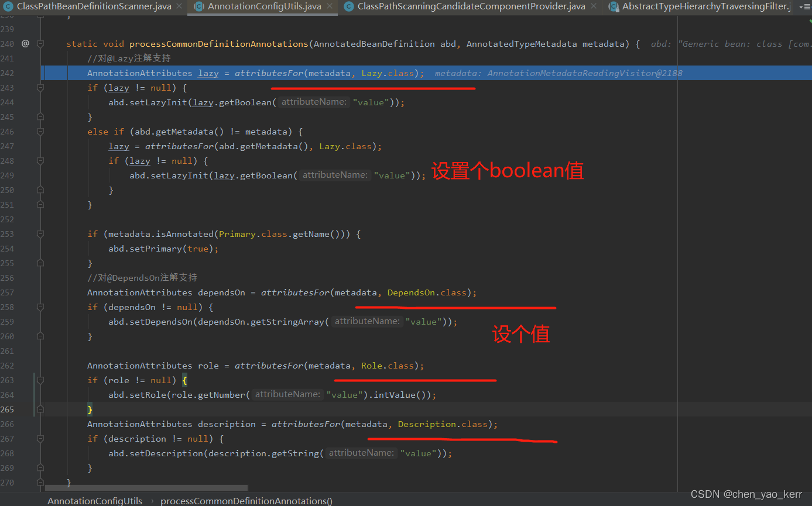Click the fold end marker on line 255
The image size is (812, 506).
click(x=40, y=263)
